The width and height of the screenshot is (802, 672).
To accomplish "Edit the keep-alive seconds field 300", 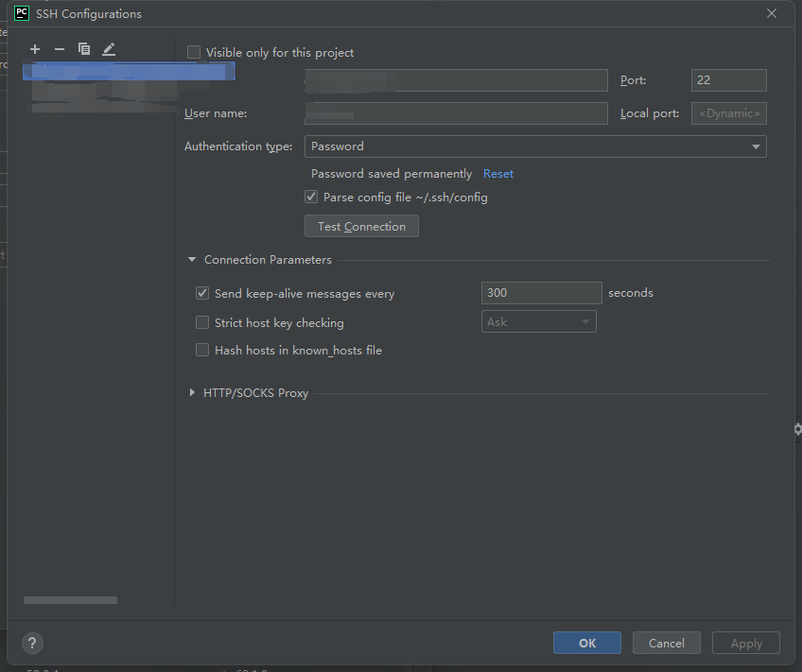I will coord(542,293).
